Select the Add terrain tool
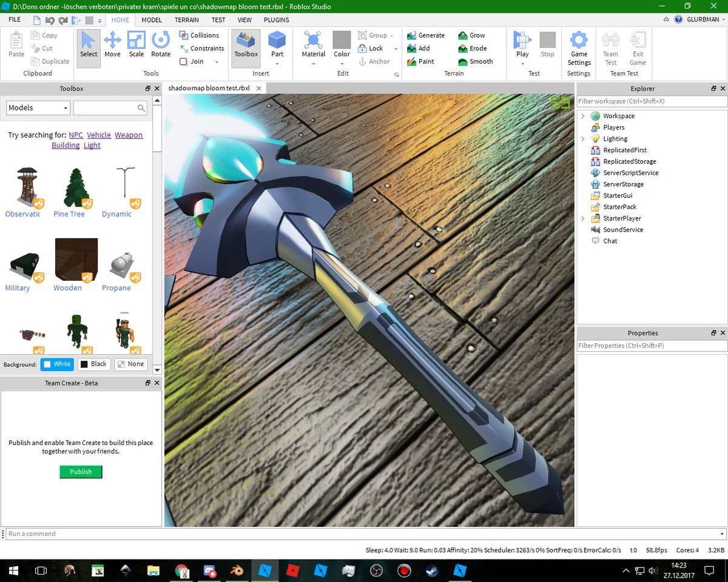Viewport: 728px width, 582px height. (x=419, y=48)
